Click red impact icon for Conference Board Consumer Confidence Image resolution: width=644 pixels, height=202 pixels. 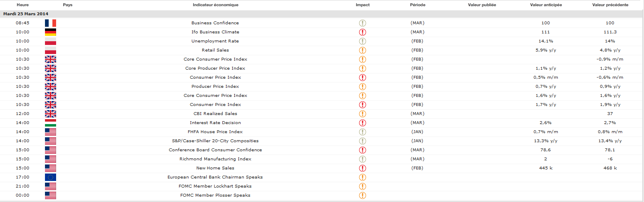pyautogui.click(x=363, y=150)
